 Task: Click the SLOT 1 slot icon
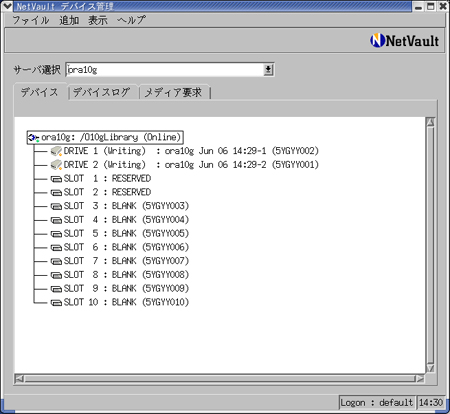coord(56,179)
